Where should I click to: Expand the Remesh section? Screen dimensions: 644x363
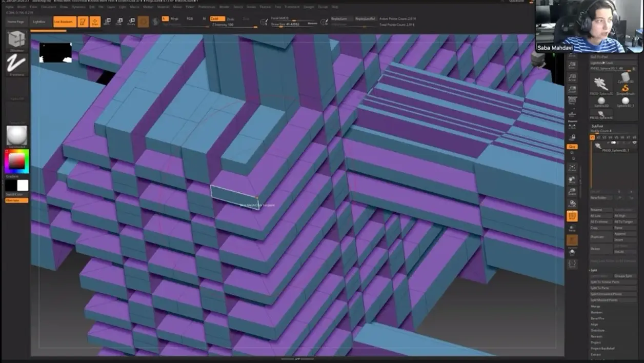[x=596, y=336]
